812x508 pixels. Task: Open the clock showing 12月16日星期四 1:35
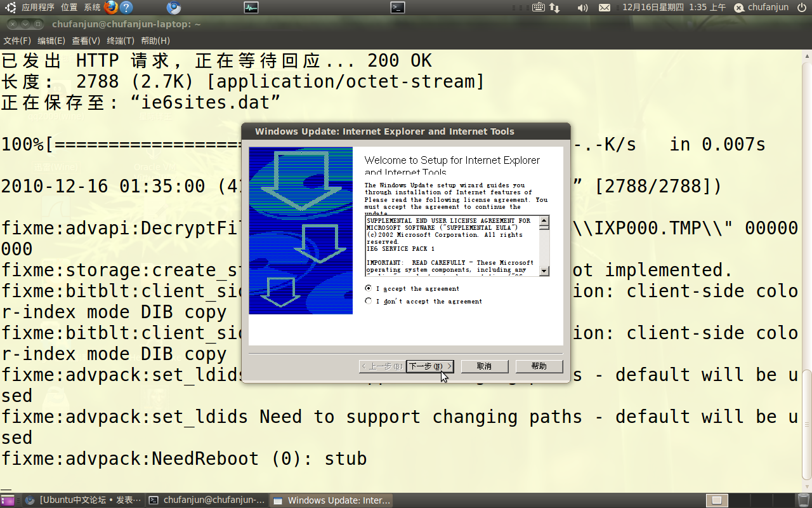(x=674, y=8)
